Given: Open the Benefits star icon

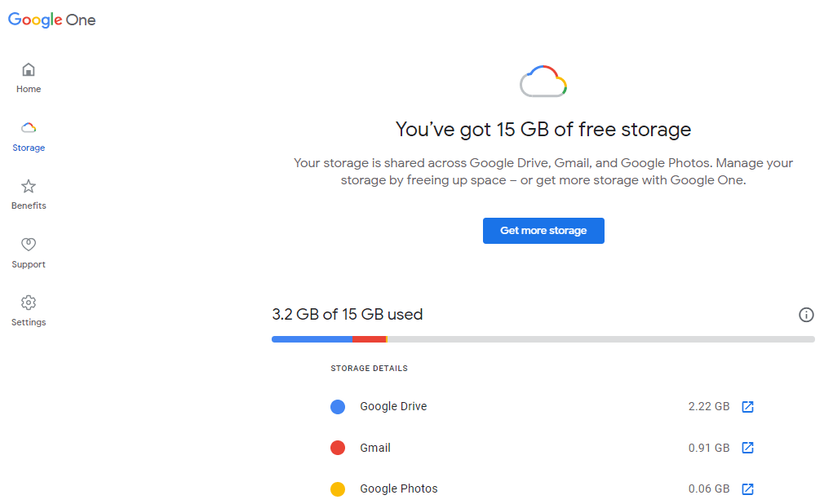Looking at the screenshot, I should tap(29, 186).
